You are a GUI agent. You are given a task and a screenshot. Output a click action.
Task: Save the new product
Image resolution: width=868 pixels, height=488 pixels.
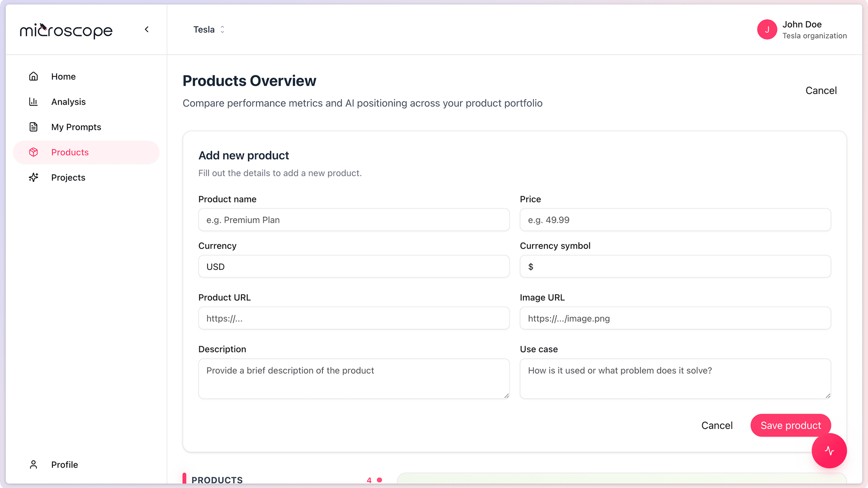(x=790, y=425)
